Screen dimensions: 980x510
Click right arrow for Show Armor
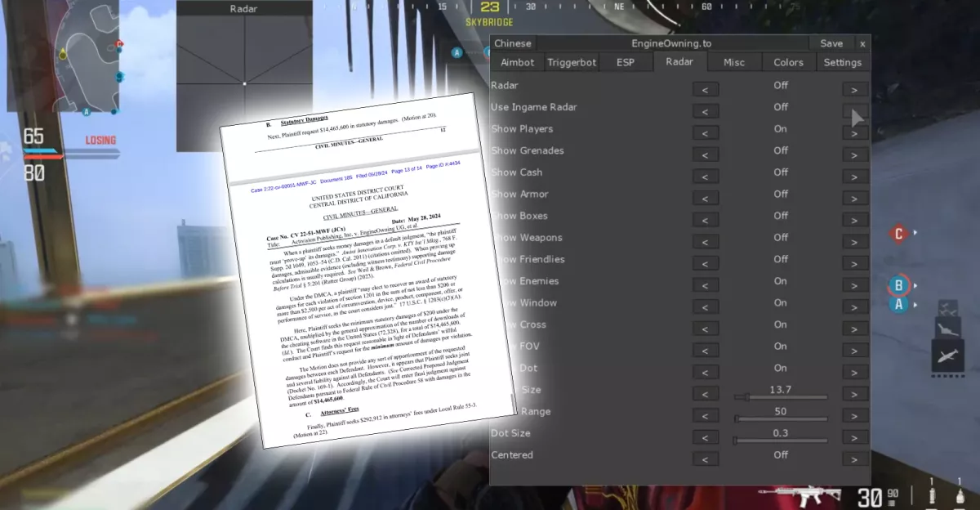(855, 199)
